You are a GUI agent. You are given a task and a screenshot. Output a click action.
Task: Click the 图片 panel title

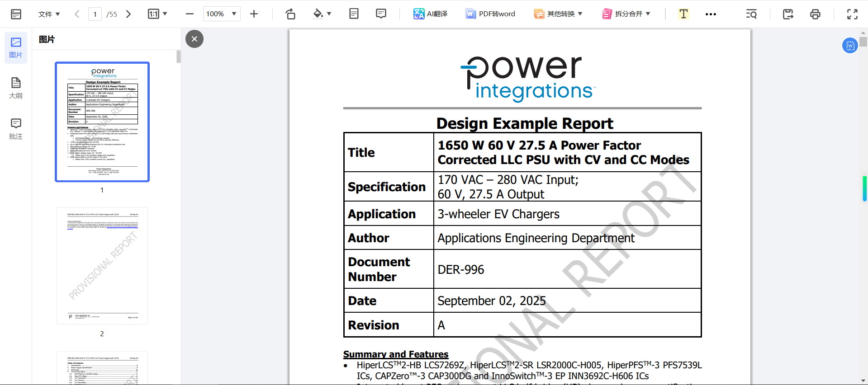47,39
